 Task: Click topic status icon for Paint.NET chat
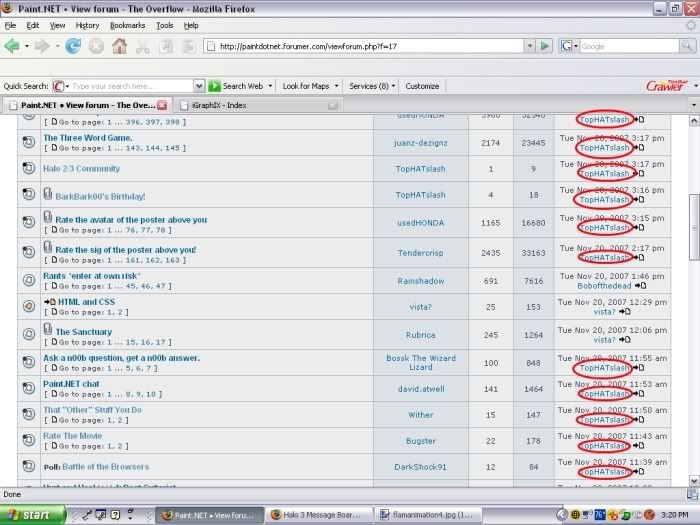29,388
